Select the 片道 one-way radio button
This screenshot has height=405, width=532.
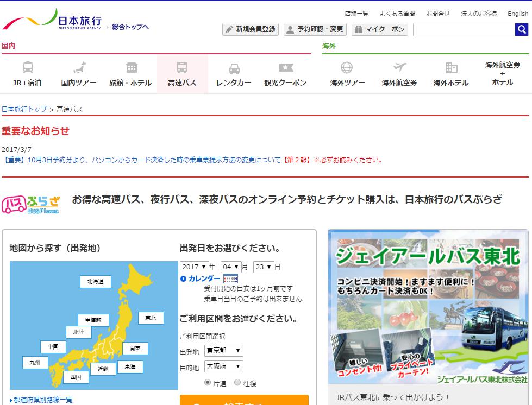(x=207, y=383)
